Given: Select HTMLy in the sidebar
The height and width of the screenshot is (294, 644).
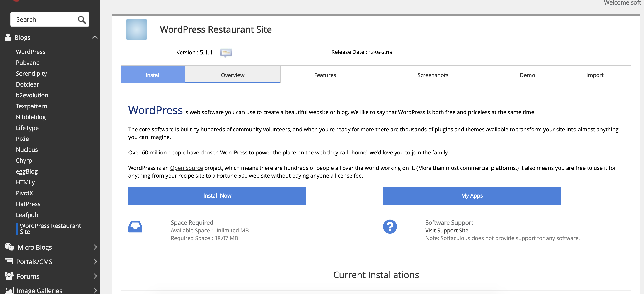Looking at the screenshot, I should pos(25,182).
